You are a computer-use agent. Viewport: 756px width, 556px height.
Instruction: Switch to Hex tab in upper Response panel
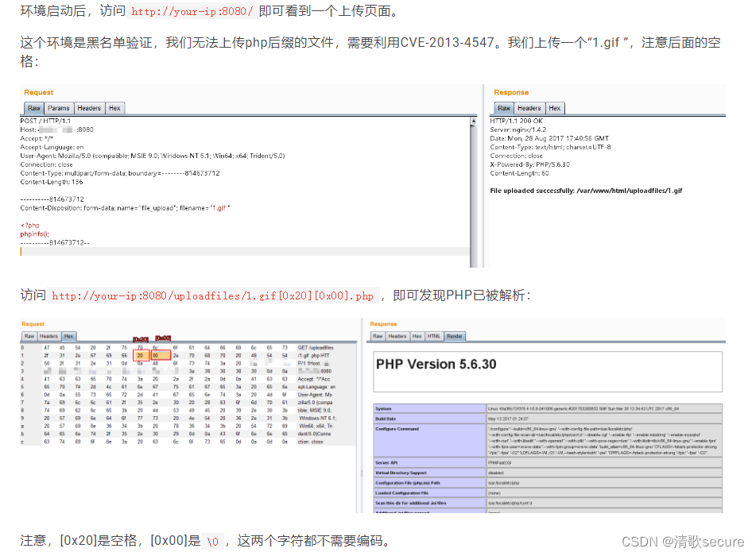[x=555, y=108]
